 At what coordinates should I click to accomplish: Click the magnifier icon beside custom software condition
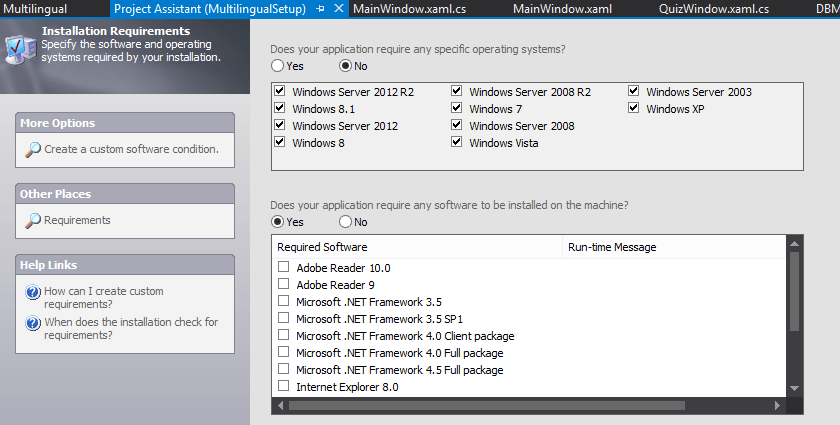pos(33,149)
